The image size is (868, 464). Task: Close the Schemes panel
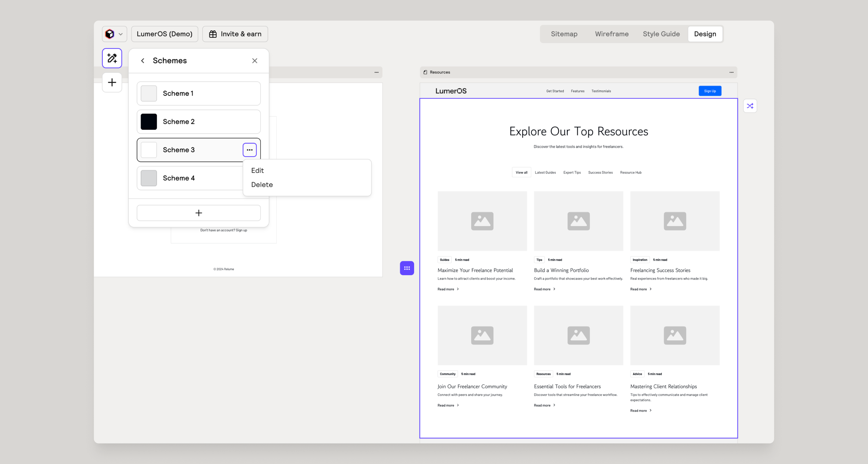point(254,61)
